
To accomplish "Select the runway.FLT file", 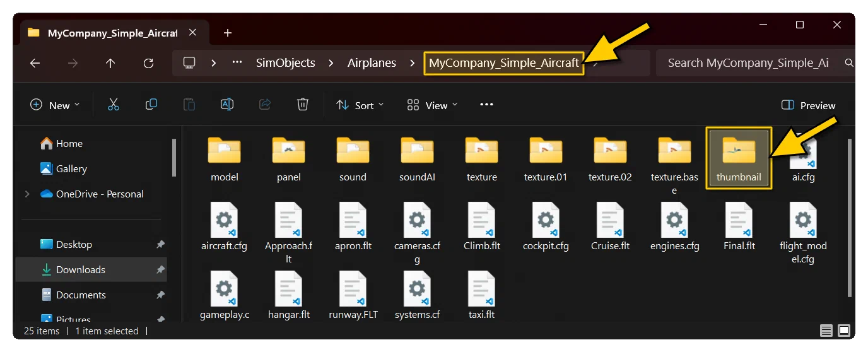I will tap(353, 295).
